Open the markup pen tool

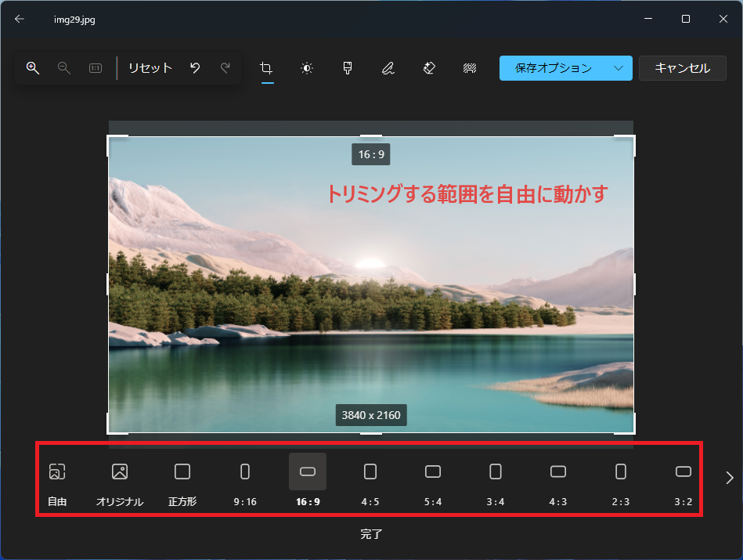388,68
